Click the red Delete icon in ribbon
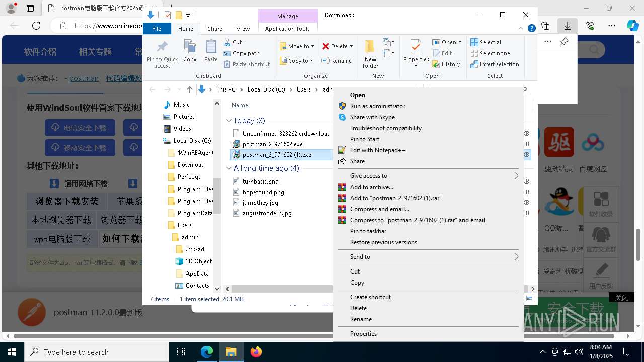 click(x=326, y=46)
